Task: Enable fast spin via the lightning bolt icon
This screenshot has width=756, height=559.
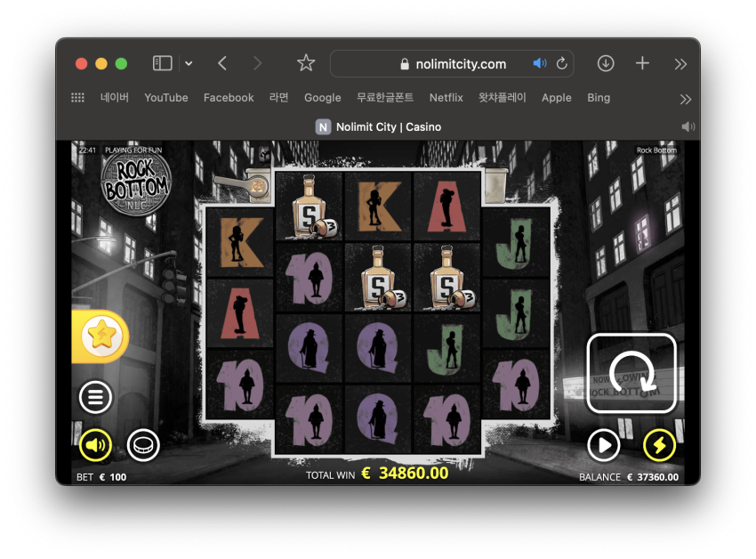Action: point(659,444)
